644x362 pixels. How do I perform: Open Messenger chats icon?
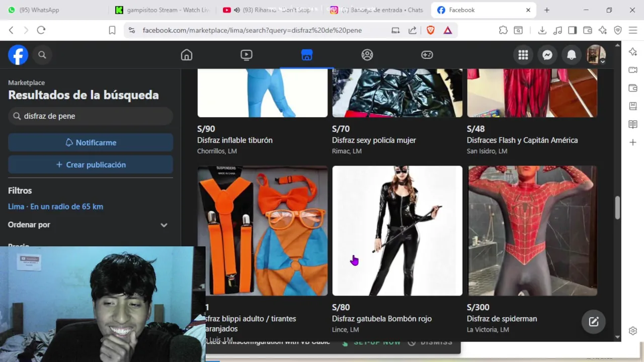coord(547,55)
